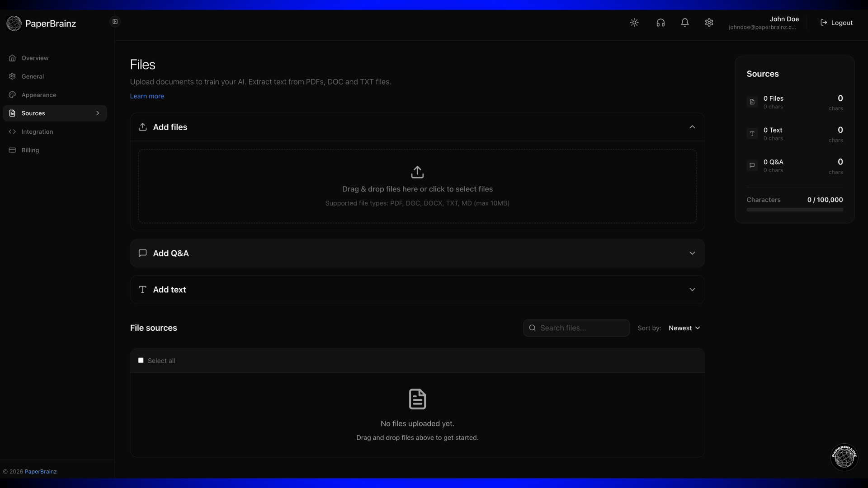Switch to the Integration section

[55, 131]
